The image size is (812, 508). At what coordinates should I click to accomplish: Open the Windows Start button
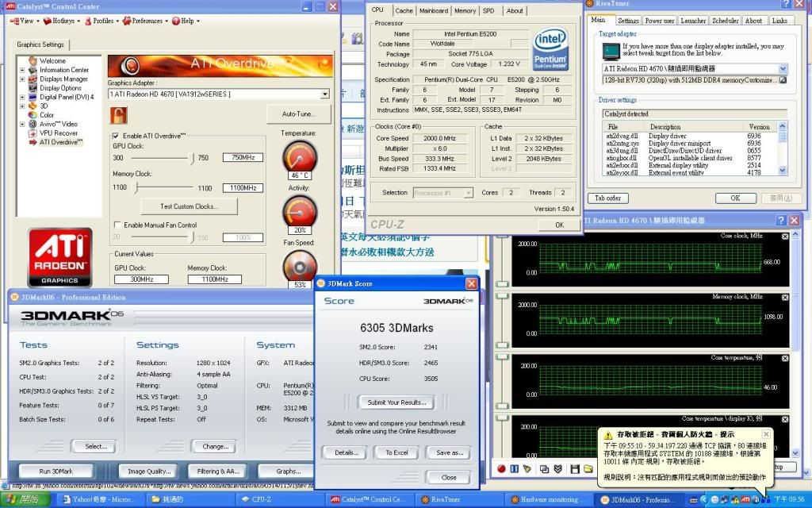point(25,500)
